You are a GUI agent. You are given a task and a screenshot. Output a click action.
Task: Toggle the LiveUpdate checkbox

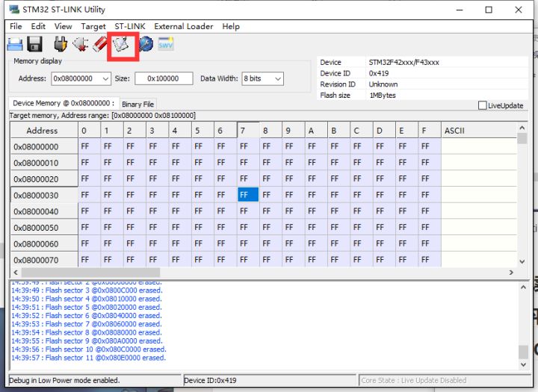pyautogui.click(x=482, y=105)
